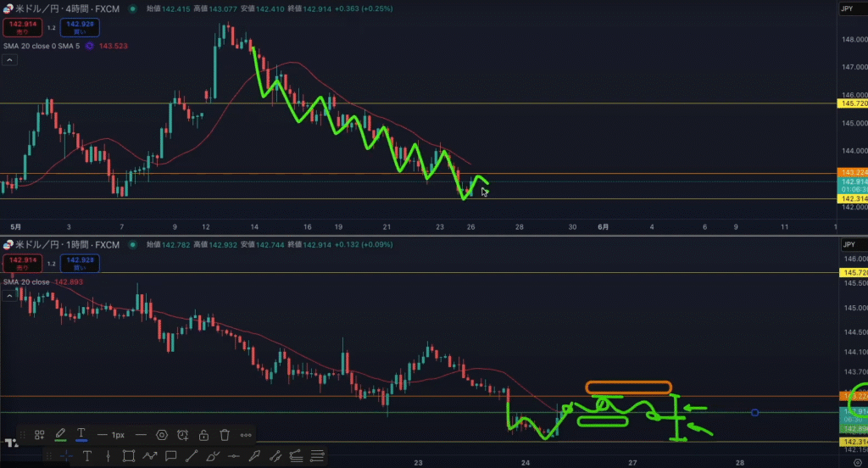
Task: Select the callout comment tool
Action: pos(170,456)
